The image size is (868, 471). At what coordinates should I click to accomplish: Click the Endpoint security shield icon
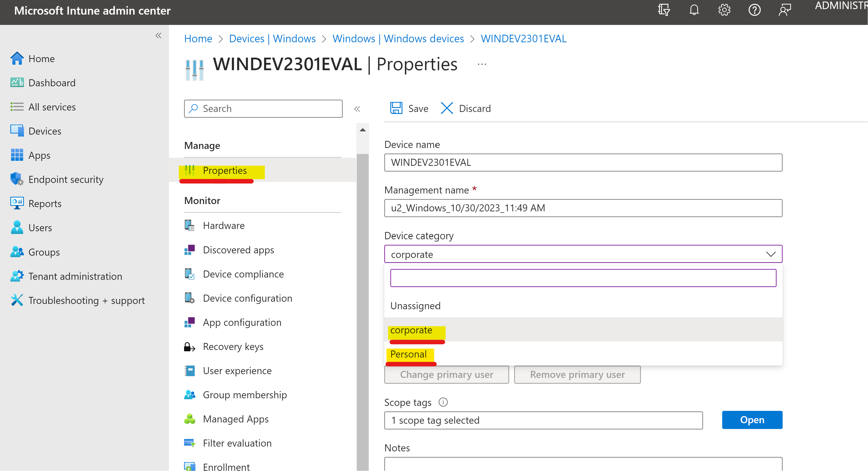(17, 179)
